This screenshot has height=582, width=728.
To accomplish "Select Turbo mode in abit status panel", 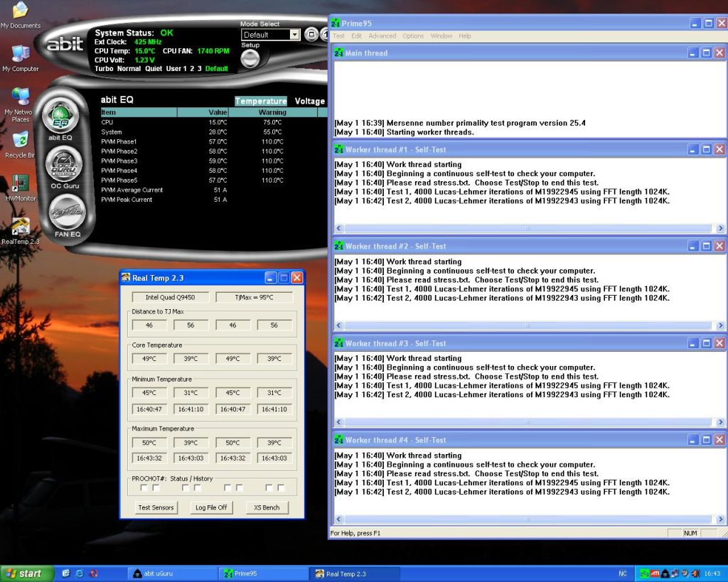I will (104, 69).
